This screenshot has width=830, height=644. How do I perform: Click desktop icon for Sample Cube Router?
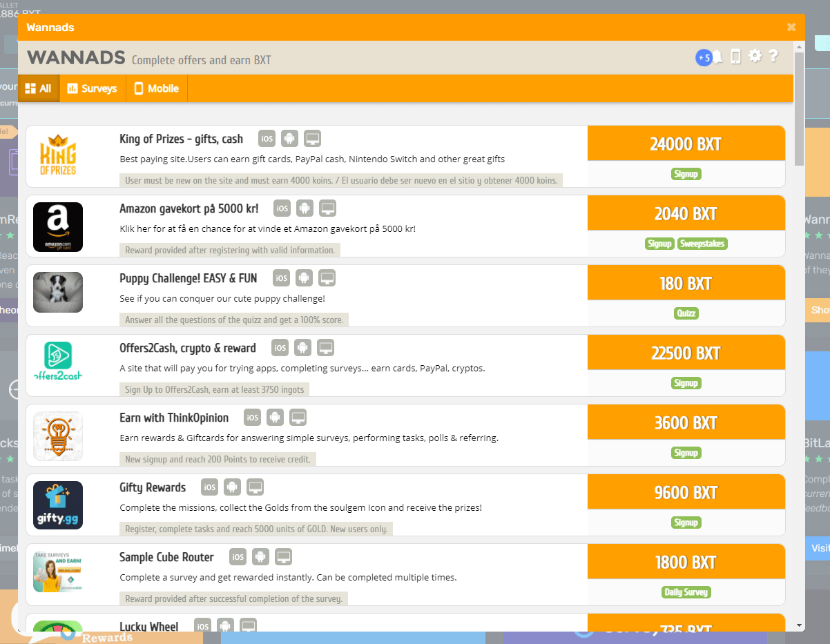283,557
